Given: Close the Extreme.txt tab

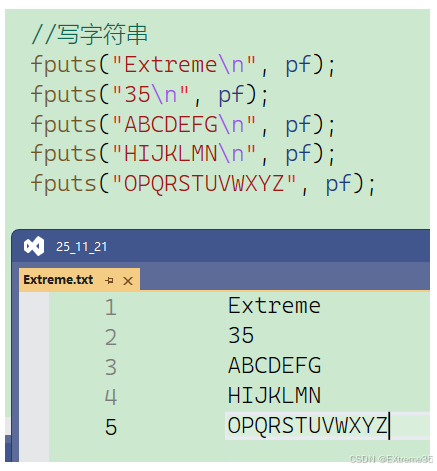Looking at the screenshot, I should [128, 281].
